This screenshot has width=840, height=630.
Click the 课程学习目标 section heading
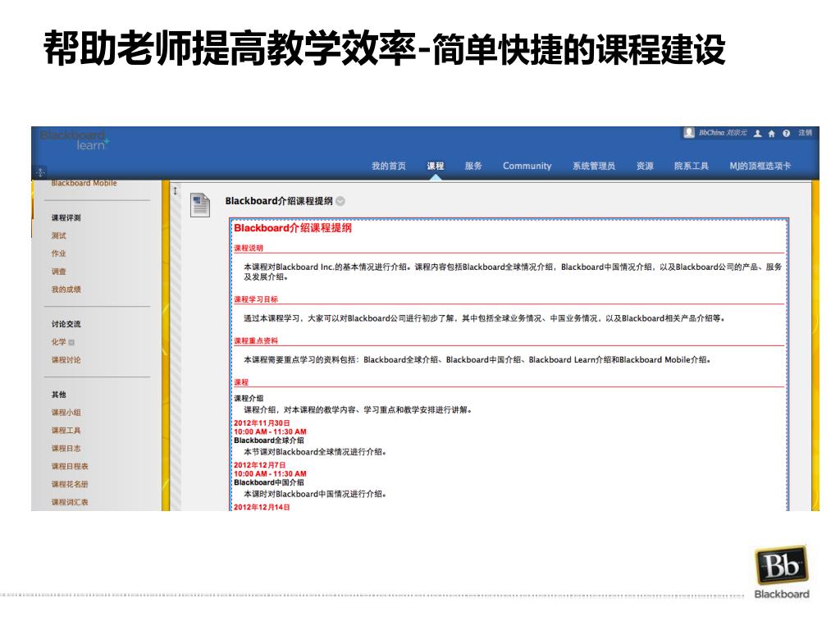point(256,299)
